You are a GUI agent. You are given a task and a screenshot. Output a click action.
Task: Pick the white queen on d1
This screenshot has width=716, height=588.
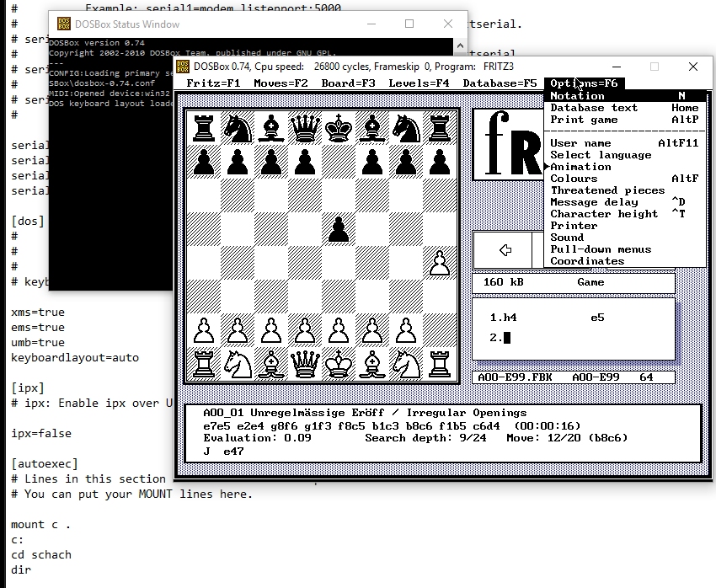point(305,364)
